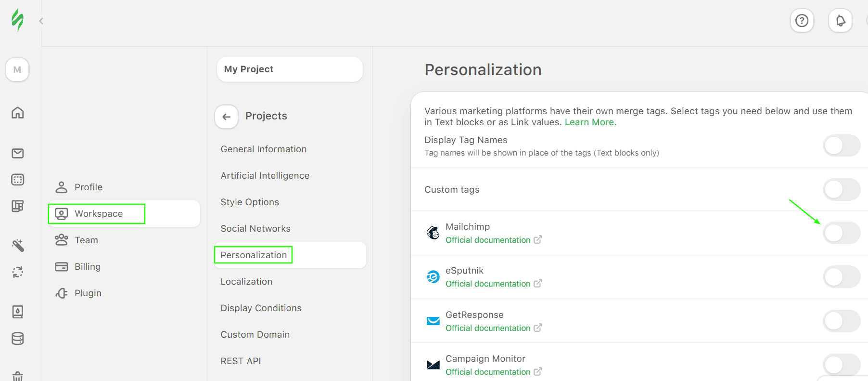Image resolution: width=868 pixels, height=381 pixels.
Task: Open Team settings
Action: pyautogui.click(x=124, y=240)
